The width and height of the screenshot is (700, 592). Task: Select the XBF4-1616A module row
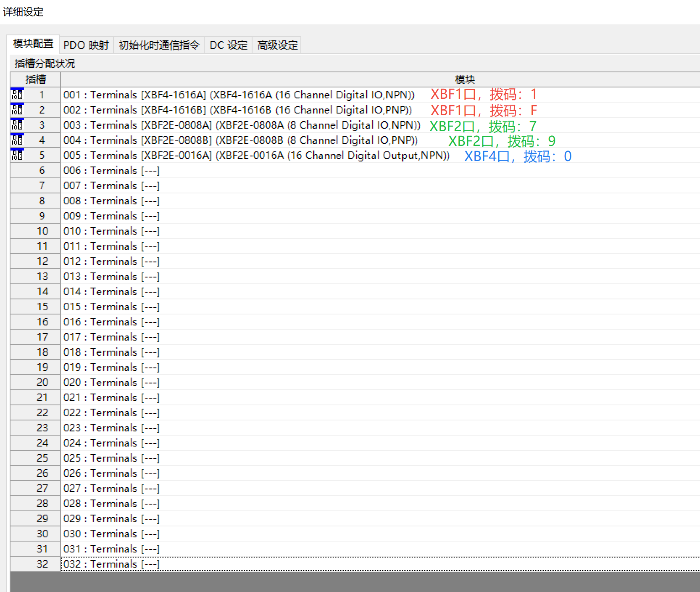(239, 95)
